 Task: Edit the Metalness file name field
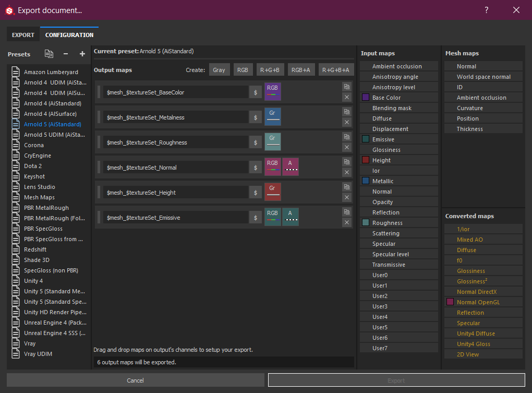click(175, 117)
